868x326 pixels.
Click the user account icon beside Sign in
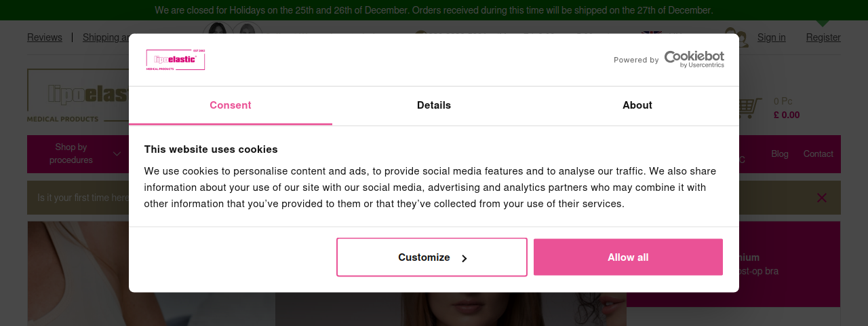point(736,37)
